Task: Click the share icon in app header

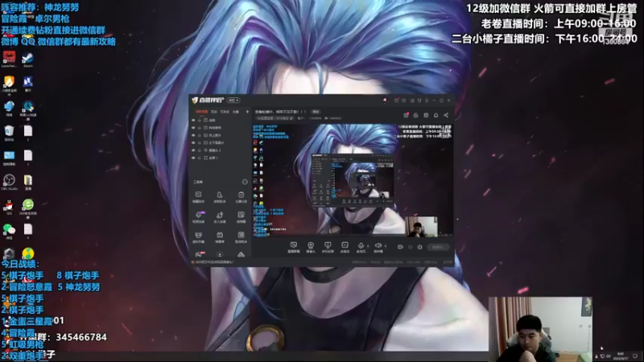Action: click(x=446, y=115)
